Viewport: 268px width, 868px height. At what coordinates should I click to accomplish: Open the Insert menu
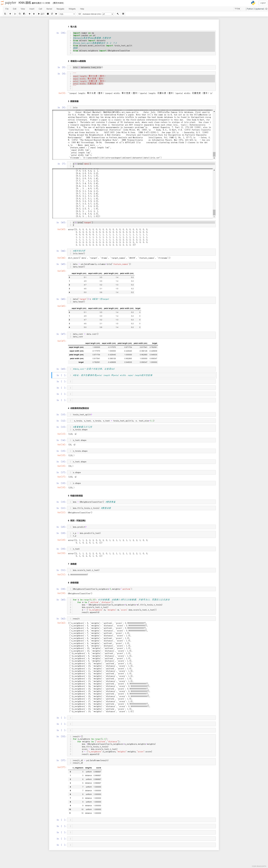(x=32, y=9)
